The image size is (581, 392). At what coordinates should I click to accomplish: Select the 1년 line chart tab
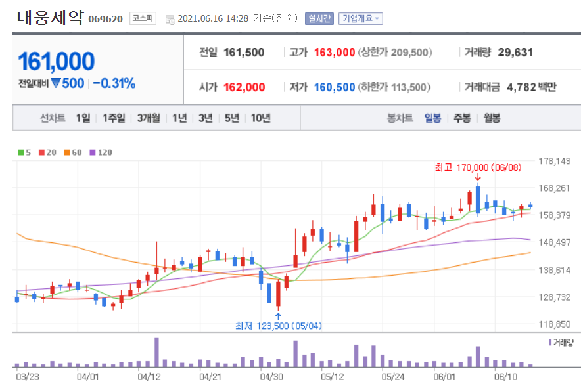click(x=179, y=118)
